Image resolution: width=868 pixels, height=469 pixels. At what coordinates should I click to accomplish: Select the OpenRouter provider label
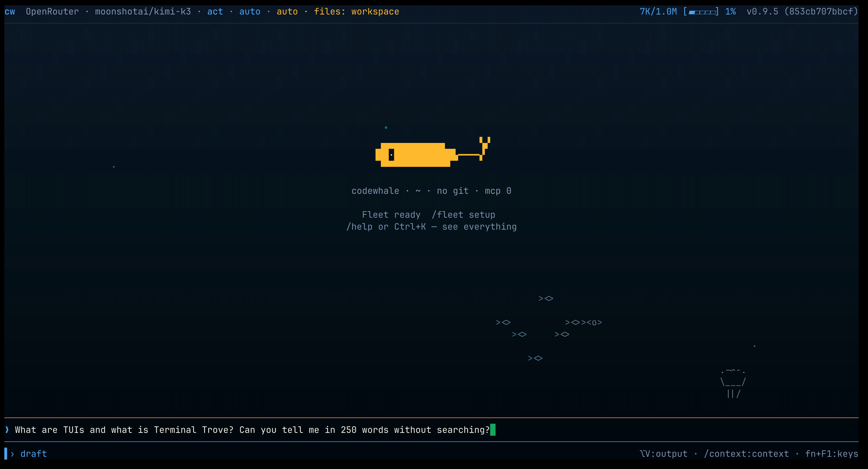[x=52, y=12]
